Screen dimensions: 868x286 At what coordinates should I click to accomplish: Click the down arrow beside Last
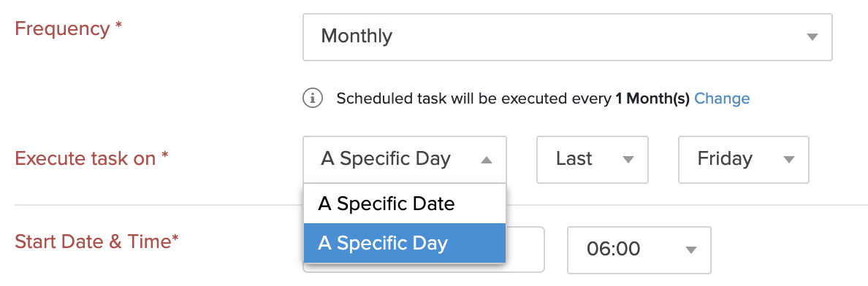(628, 160)
